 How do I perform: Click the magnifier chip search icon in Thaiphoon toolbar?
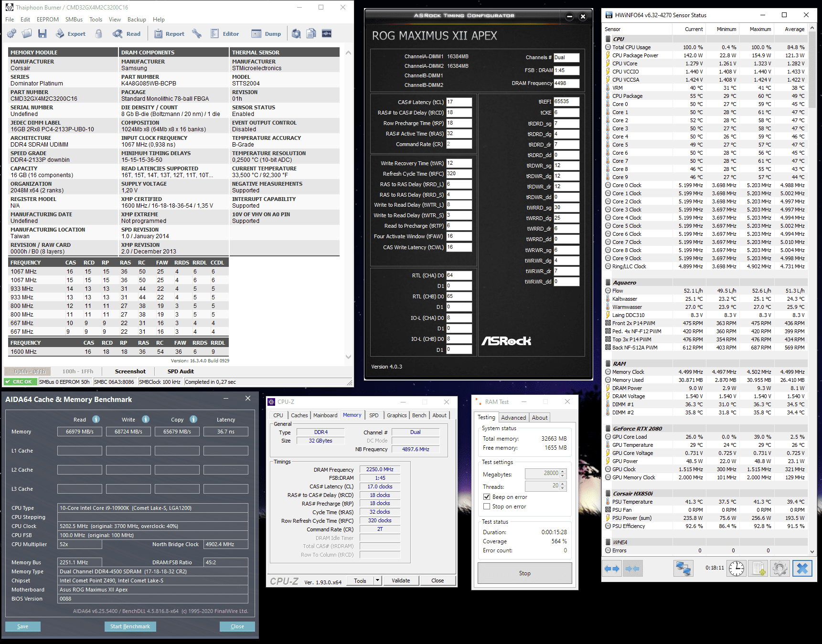[297, 33]
